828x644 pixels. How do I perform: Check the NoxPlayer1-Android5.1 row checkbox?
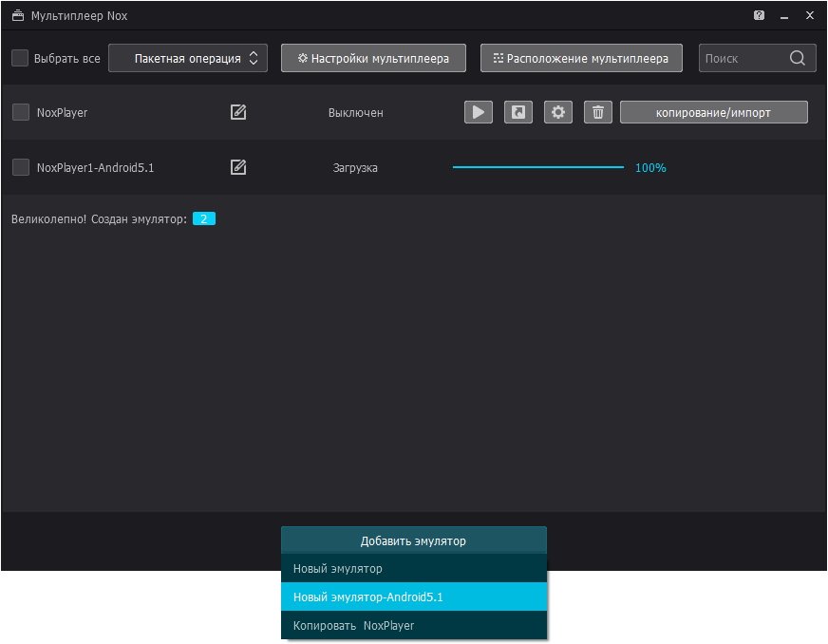click(x=21, y=167)
